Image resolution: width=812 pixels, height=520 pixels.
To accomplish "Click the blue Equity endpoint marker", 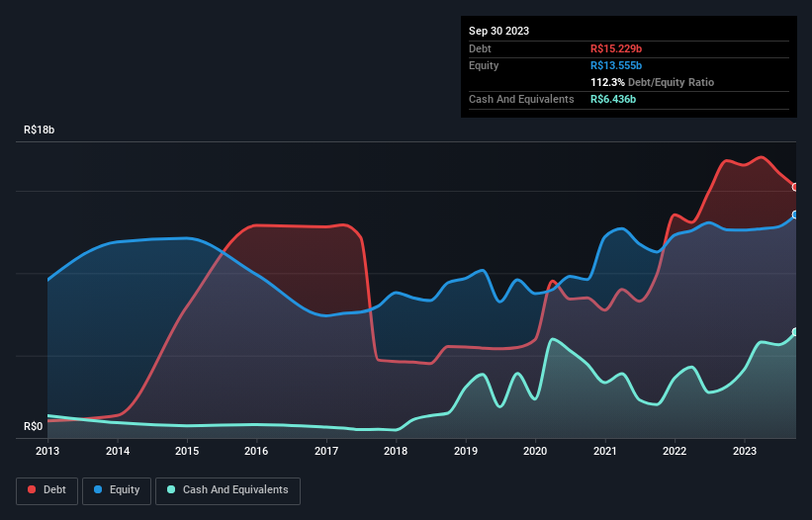I will click(x=795, y=215).
